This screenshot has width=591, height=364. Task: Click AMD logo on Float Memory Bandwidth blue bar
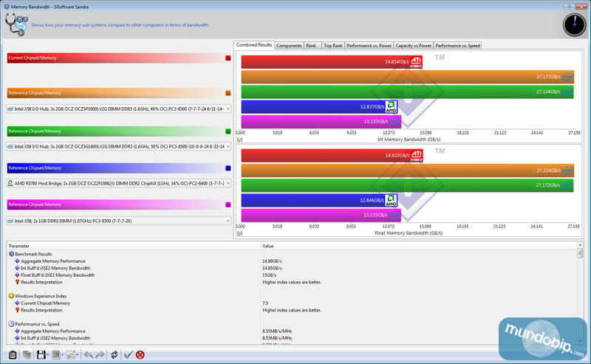pyautogui.click(x=391, y=200)
